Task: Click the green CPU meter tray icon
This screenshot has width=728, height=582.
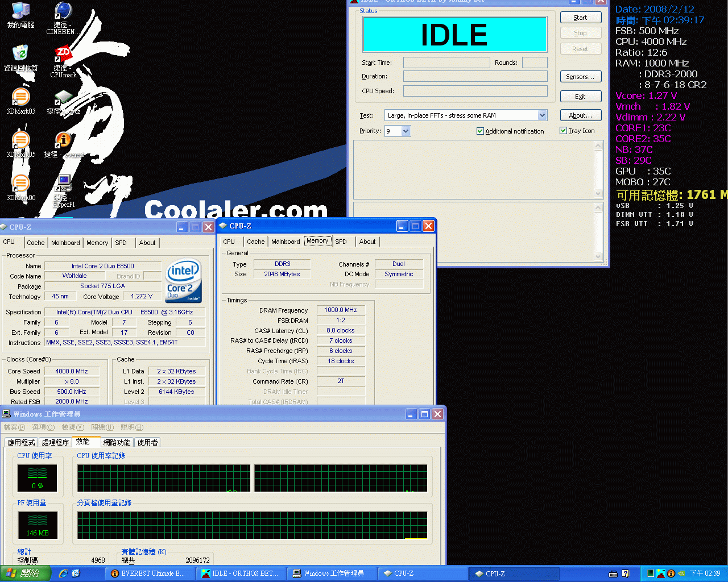Action: click(650, 573)
